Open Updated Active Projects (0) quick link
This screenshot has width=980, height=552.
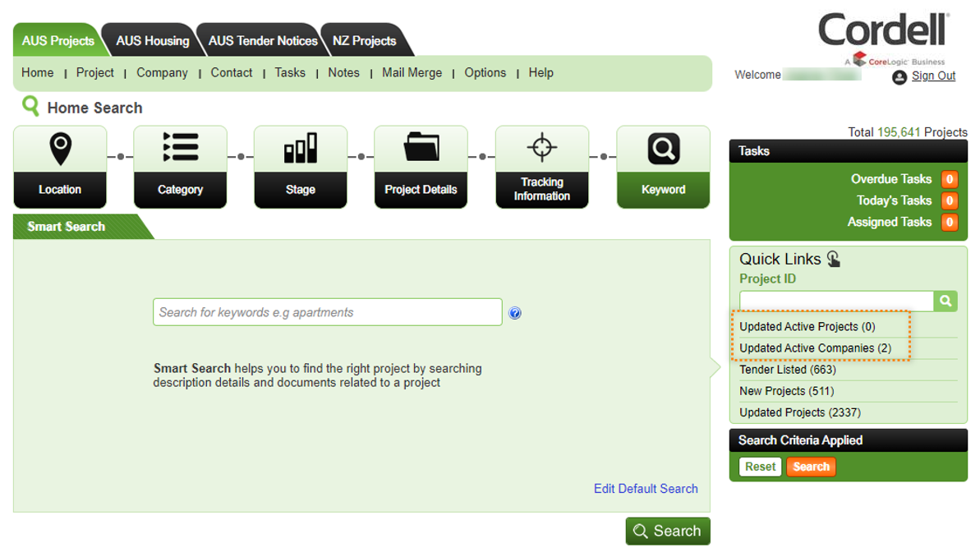pos(807,326)
